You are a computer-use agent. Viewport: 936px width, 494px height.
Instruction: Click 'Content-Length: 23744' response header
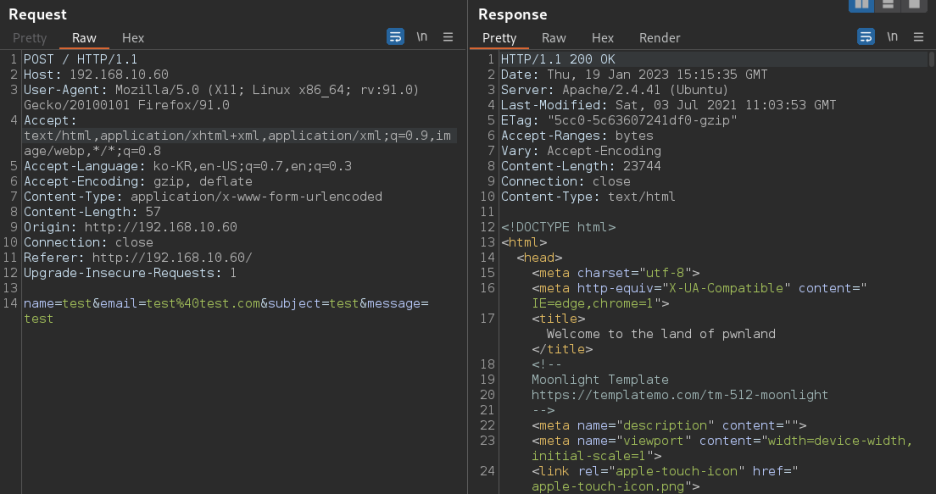[581, 166]
